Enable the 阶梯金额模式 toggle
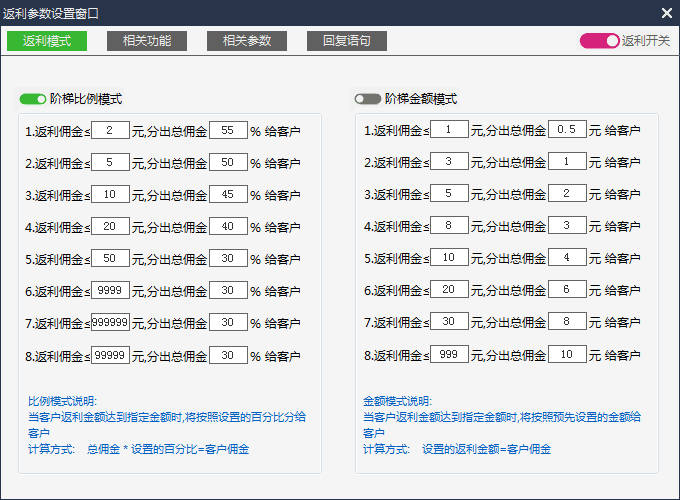The width and height of the screenshot is (680, 500). [367, 99]
